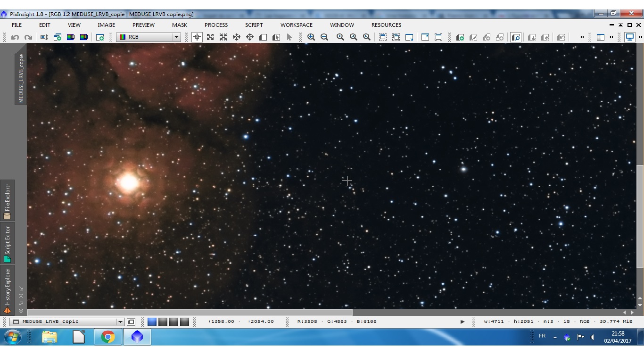The width and height of the screenshot is (644, 362).
Task: Open the PREVIEW menu
Action: [x=143, y=25]
